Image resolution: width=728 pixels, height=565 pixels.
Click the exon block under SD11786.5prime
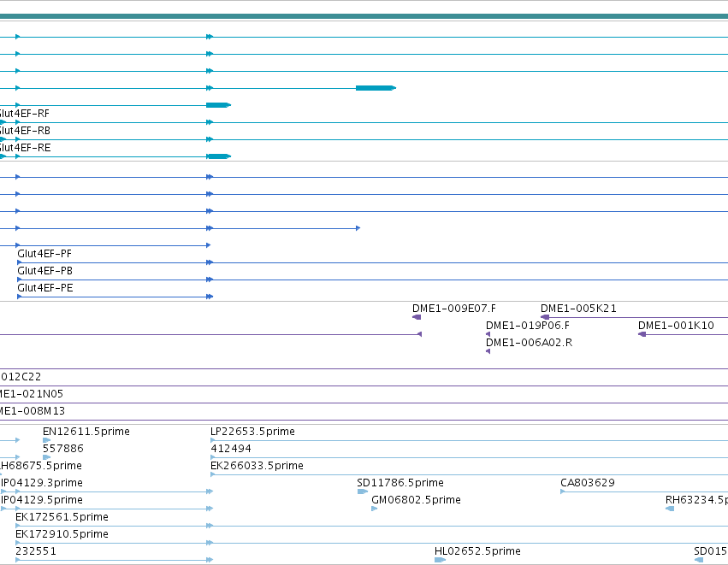[362, 491]
